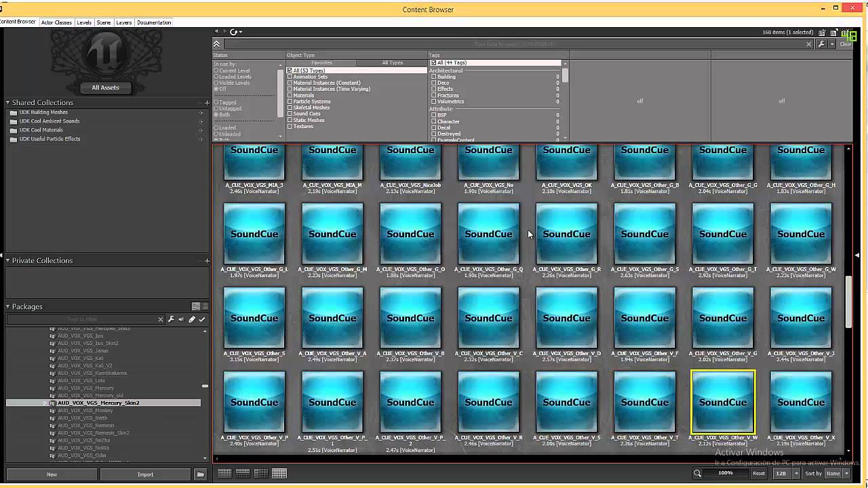Switch to the Layers tab
The image size is (868, 488).
pos(124,22)
